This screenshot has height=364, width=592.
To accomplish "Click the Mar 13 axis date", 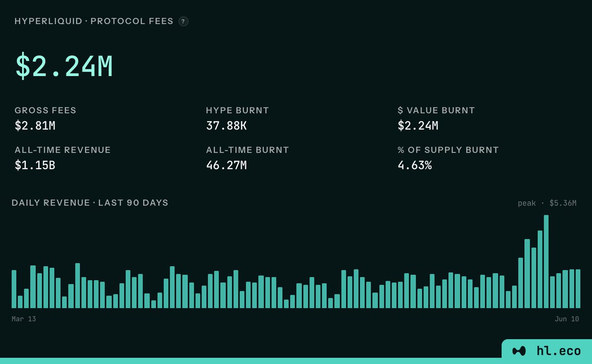I will coord(24,319).
